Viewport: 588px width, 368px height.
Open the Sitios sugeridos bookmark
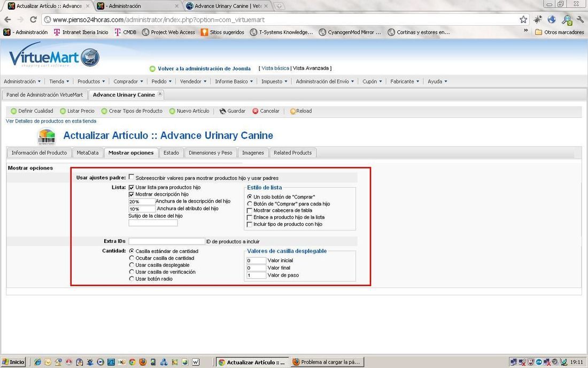click(x=223, y=32)
